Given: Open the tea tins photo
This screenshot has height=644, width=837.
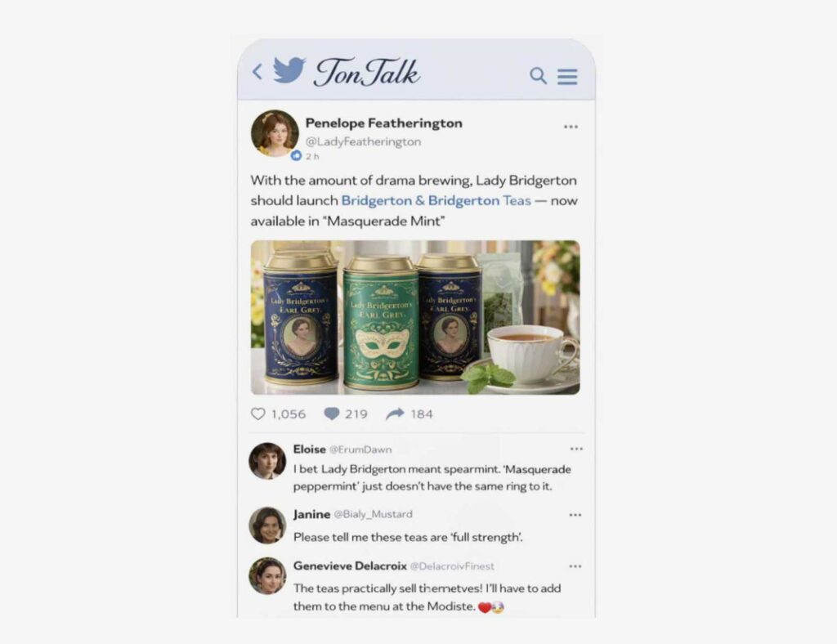Looking at the screenshot, I should coord(415,317).
